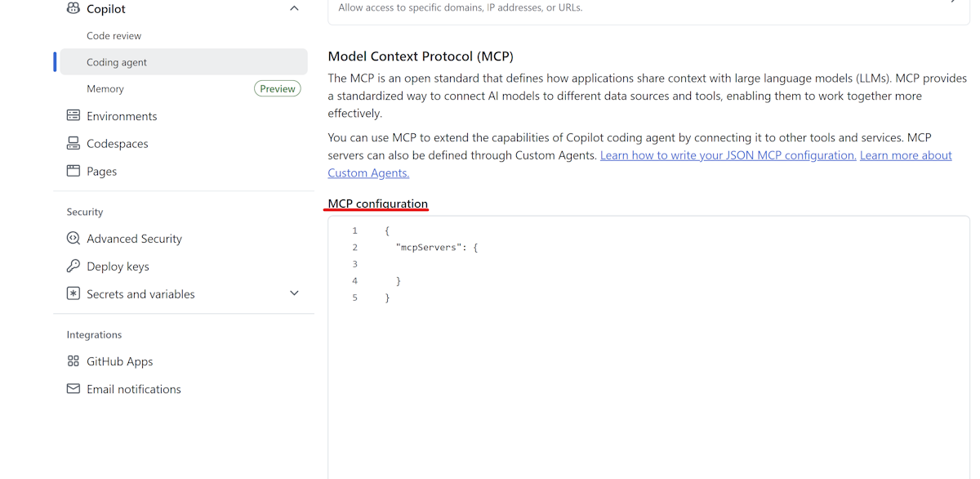This screenshot has width=980, height=479.
Task: Click the Advanced Security shield icon
Action: [73, 239]
